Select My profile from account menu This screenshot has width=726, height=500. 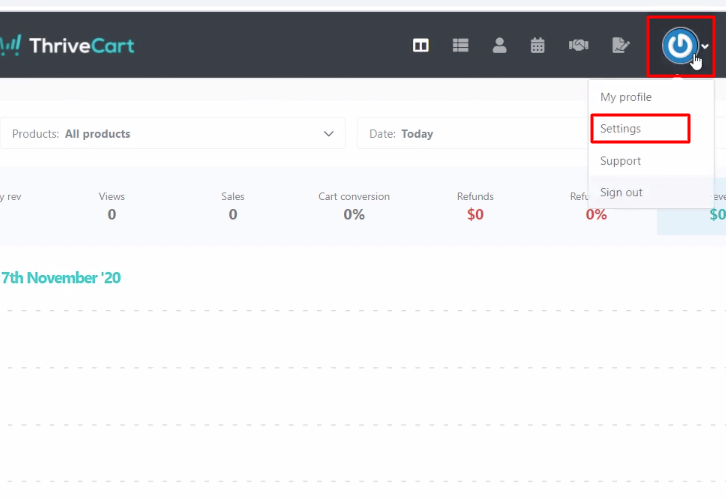click(626, 97)
